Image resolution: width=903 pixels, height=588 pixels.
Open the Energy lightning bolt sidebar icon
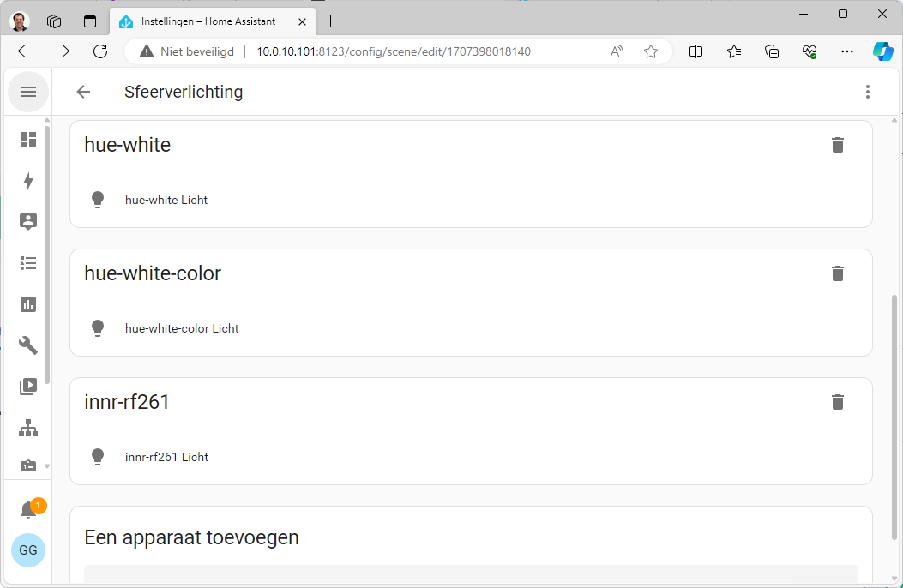coord(28,181)
